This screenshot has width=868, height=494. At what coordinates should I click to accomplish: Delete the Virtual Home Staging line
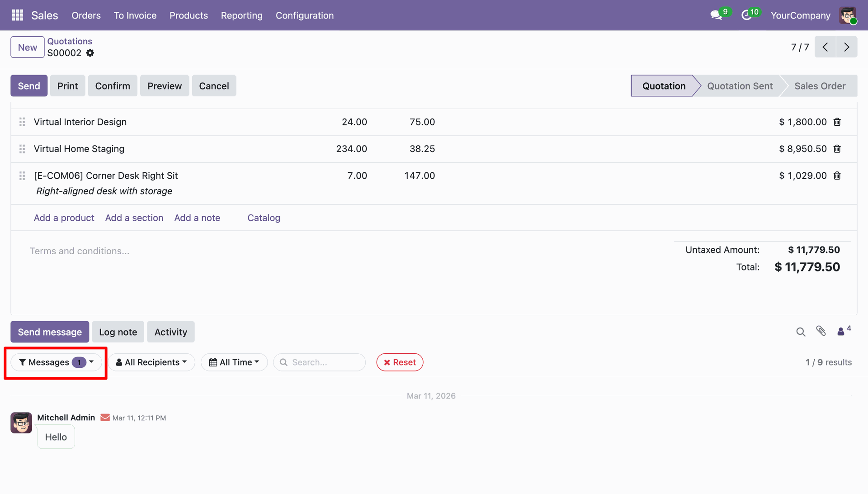[837, 149]
